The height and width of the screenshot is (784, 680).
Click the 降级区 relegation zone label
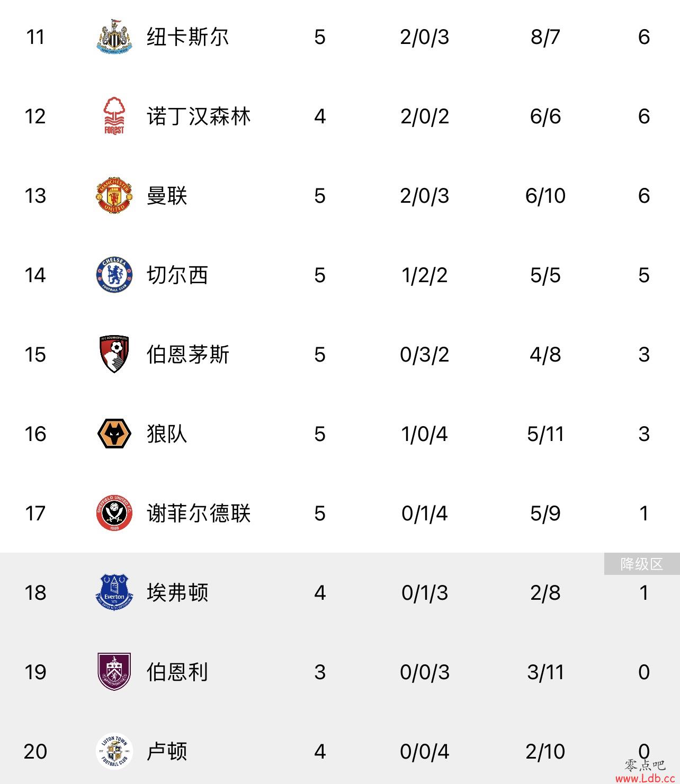[642, 564]
